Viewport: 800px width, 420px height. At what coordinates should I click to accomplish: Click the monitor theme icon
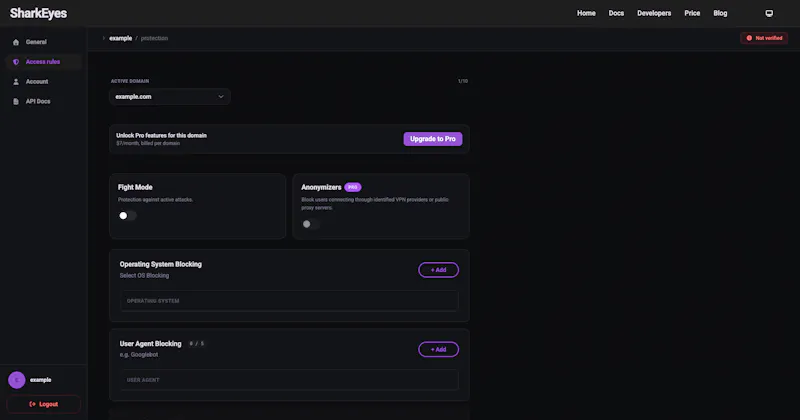click(x=769, y=13)
